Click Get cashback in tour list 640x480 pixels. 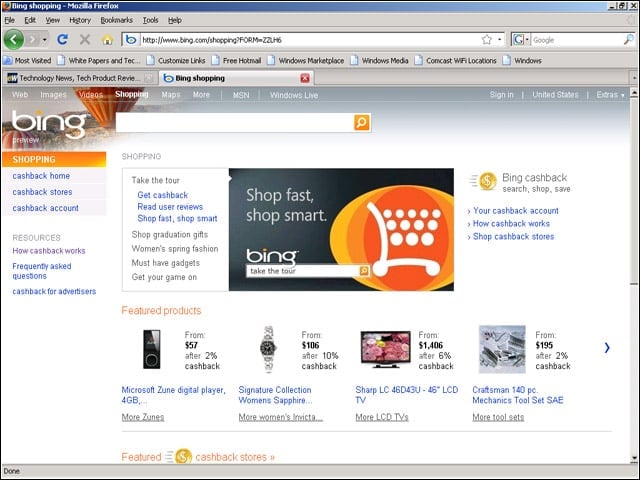163,195
